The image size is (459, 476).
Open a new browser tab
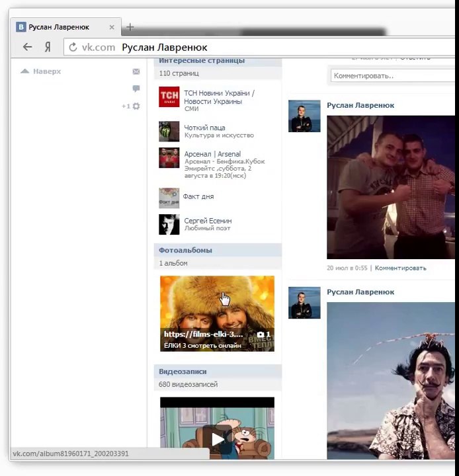pyautogui.click(x=130, y=27)
